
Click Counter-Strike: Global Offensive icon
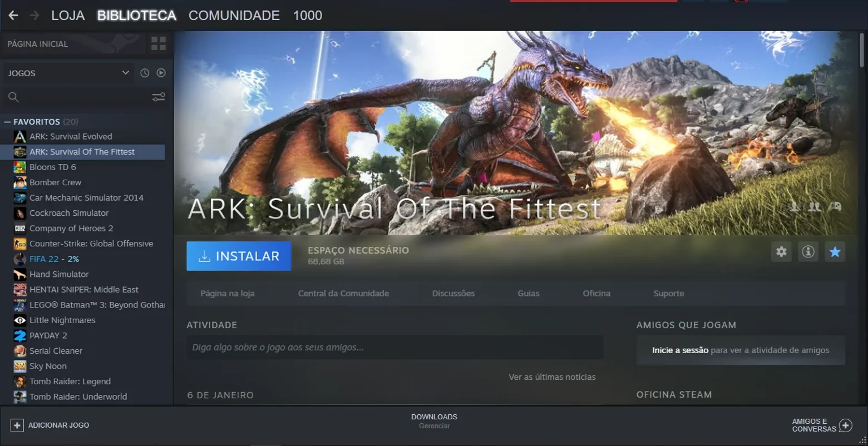pos(20,244)
